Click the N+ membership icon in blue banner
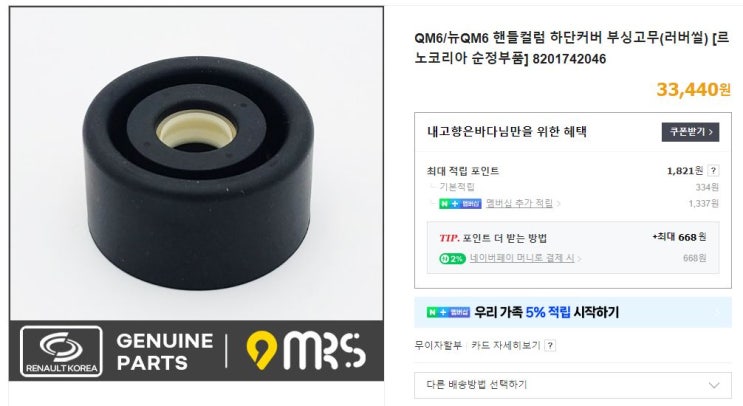 (x=448, y=312)
